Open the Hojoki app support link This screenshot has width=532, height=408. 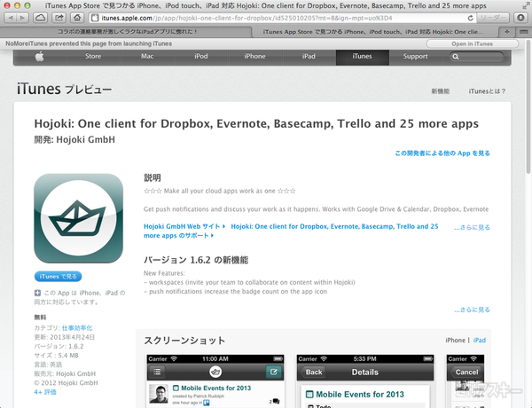[291, 231]
